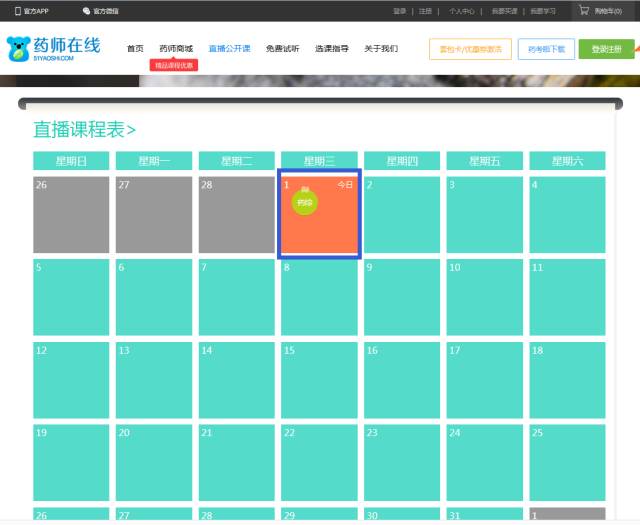Select calendar day 20

(154, 463)
